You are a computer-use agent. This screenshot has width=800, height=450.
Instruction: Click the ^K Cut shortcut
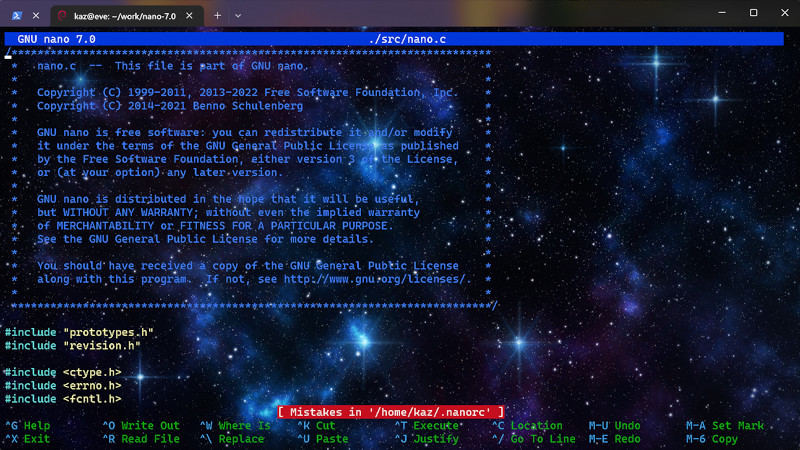click(316, 426)
